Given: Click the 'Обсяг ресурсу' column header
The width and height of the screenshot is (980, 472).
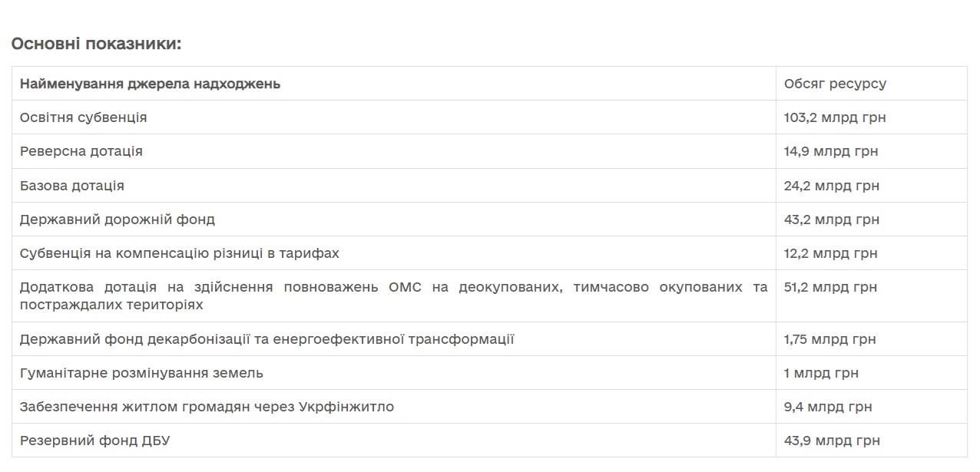Looking at the screenshot, I should 835,84.
